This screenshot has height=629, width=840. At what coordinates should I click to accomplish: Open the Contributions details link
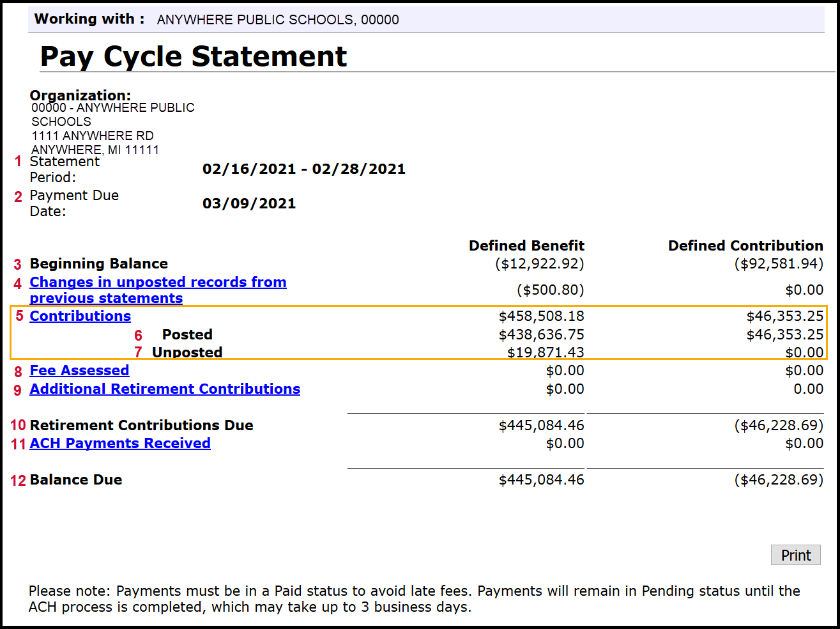click(80, 316)
